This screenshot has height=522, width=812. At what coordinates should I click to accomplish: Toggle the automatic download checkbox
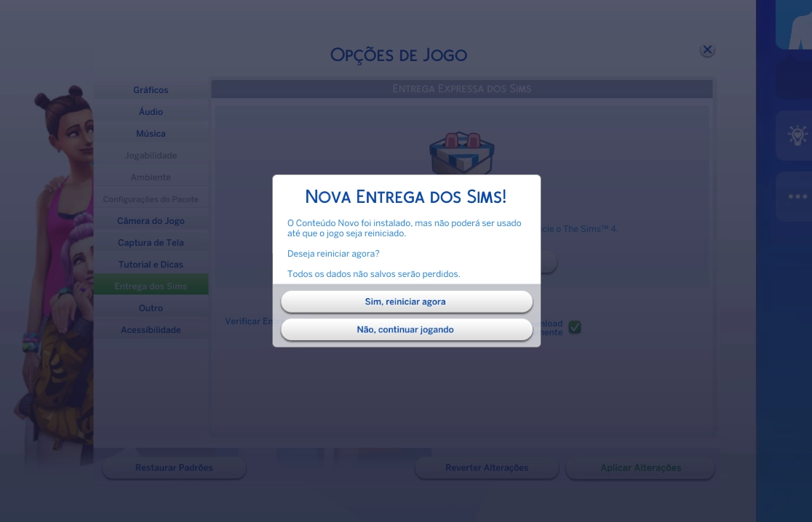[x=575, y=327]
